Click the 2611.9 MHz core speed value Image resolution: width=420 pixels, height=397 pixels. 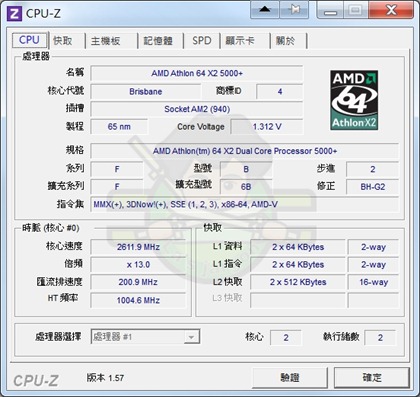click(138, 247)
